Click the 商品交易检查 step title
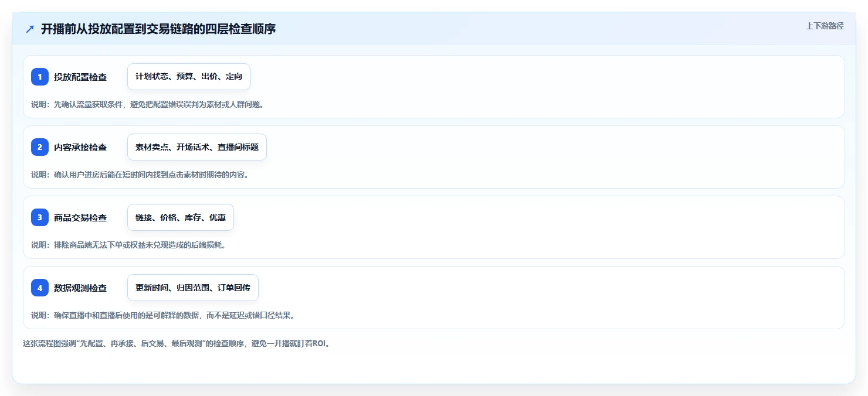This screenshot has height=396, width=868. [80, 217]
